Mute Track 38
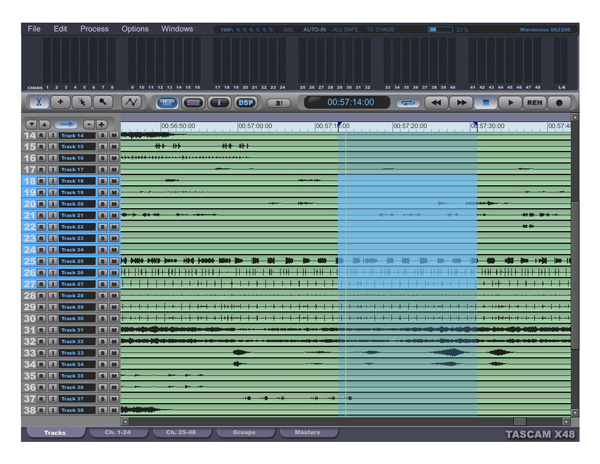Screen dimensions: 600x464 point(114,410)
